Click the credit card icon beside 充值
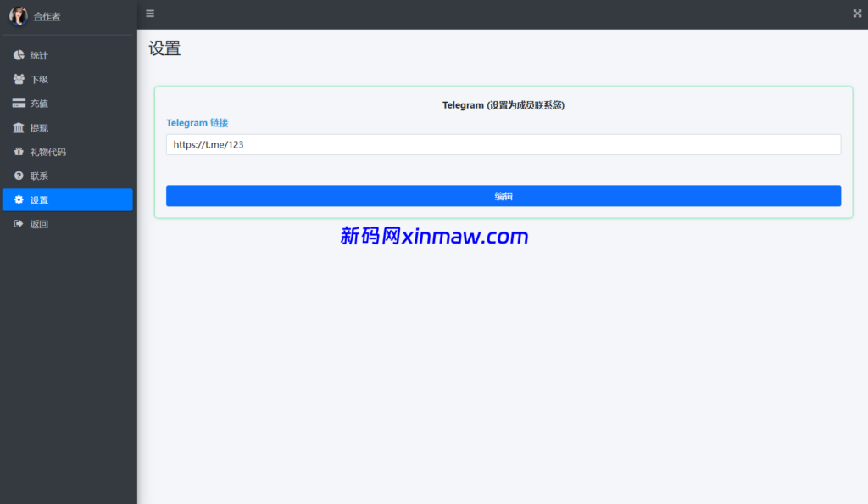Image resolution: width=868 pixels, height=504 pixels. tap(19, 104)
